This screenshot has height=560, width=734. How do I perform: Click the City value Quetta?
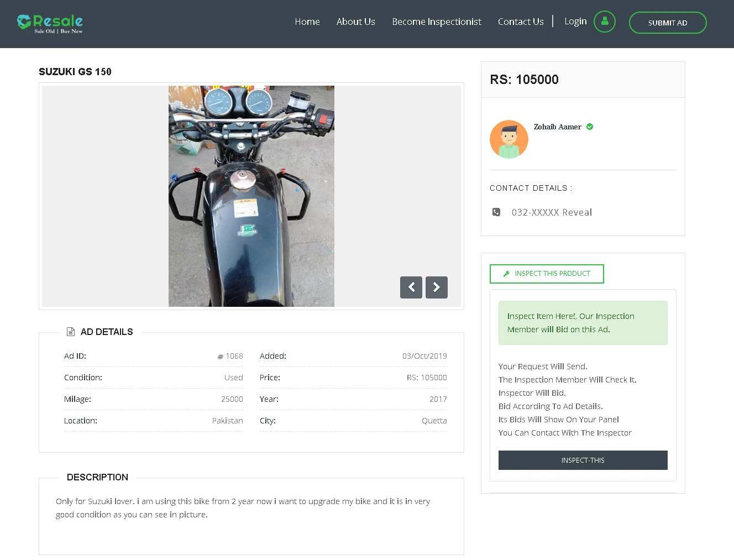point(434,421)
